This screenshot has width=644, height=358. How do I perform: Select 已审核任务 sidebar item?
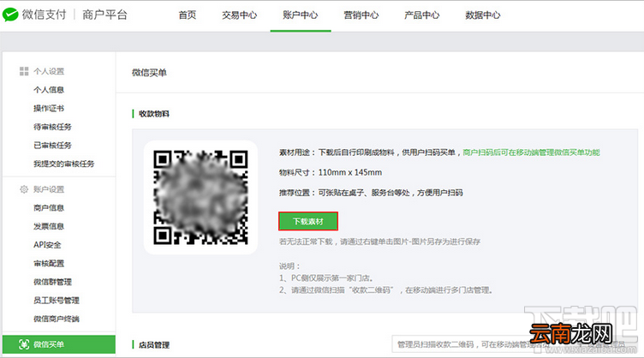coord(52,146)
